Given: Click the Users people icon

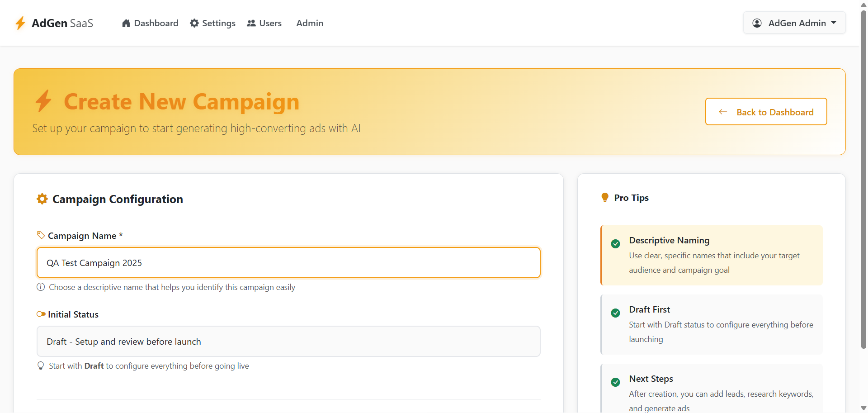Looking at the screenshot, I should (x=251, y=23).
